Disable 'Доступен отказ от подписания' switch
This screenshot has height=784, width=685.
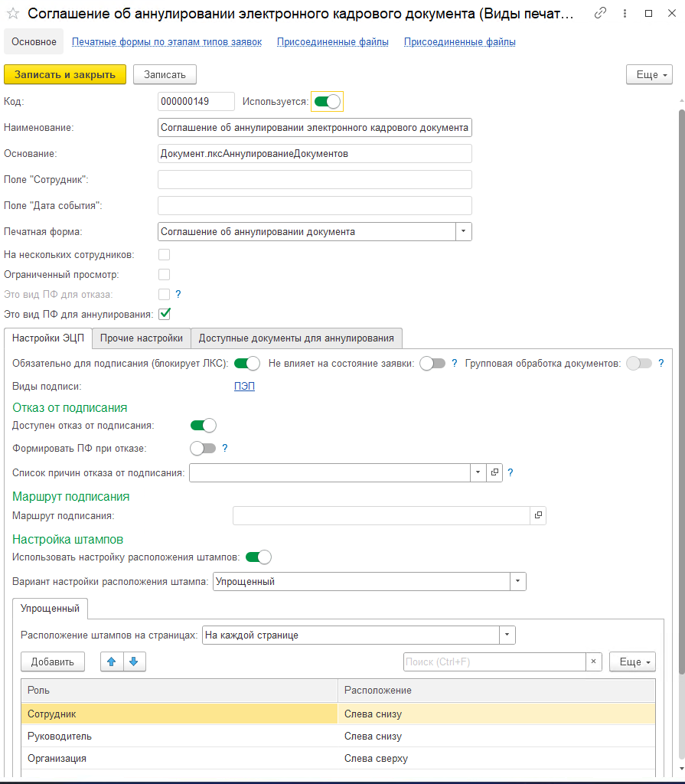pos(204,426)
